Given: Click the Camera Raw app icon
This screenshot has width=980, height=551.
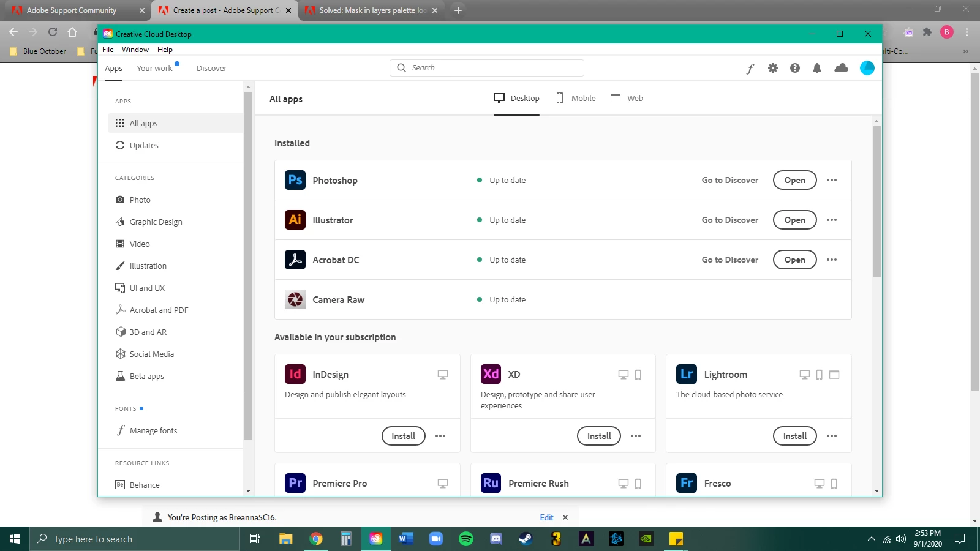Looking at the screenshot, I should pyautogui.click(x=295, y=299).
